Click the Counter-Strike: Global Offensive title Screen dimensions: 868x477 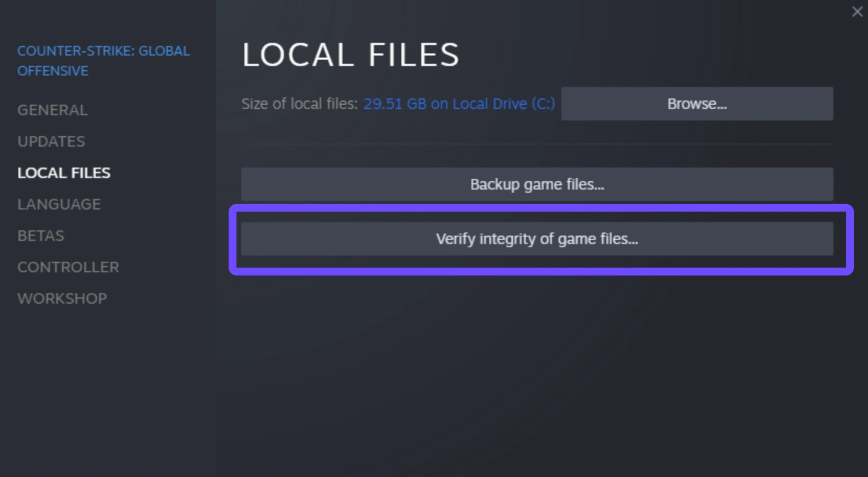click(x=103, y=61)
